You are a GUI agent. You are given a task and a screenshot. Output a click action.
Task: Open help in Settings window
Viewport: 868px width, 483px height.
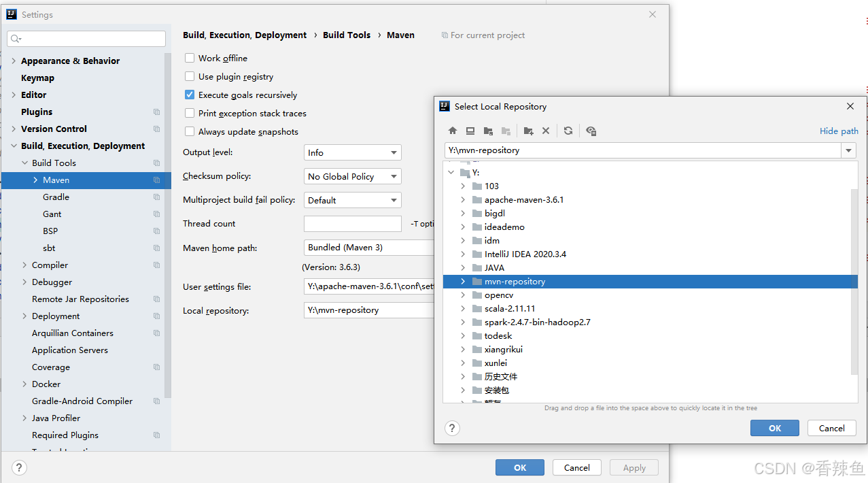(19, 467)
